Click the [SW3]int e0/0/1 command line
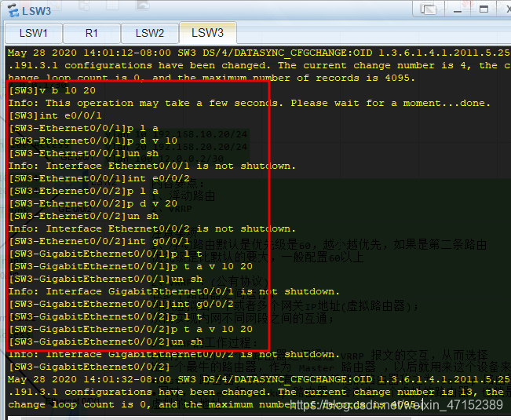The image size is (511, 420). (x=55, y=115)
